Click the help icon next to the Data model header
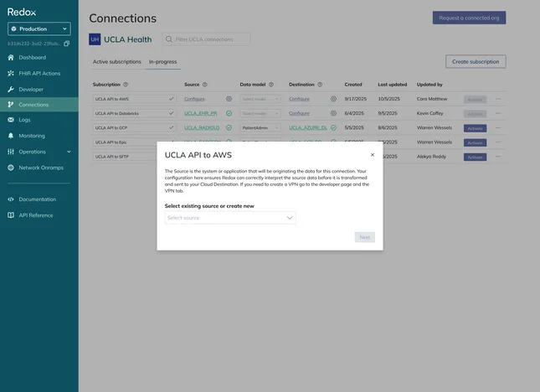The height and width of the screenshot is (392, 540). coord(271,85)
